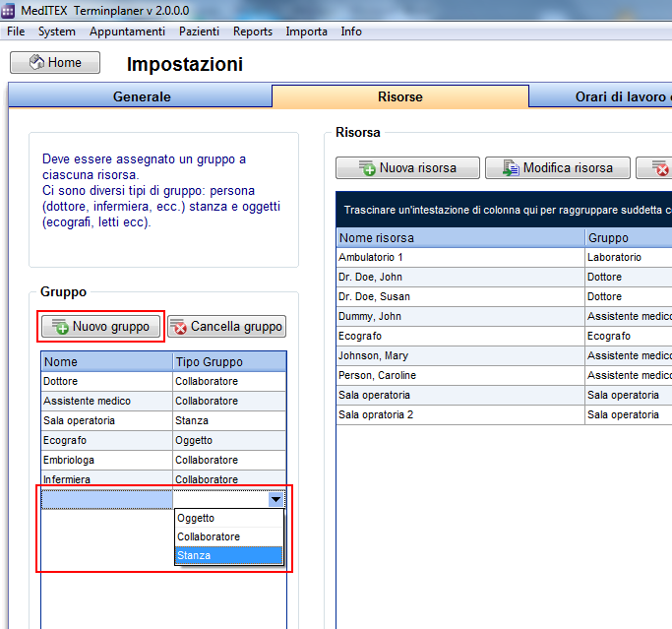Open the File menu
The image size is (672, 629).
coord(16,31)
